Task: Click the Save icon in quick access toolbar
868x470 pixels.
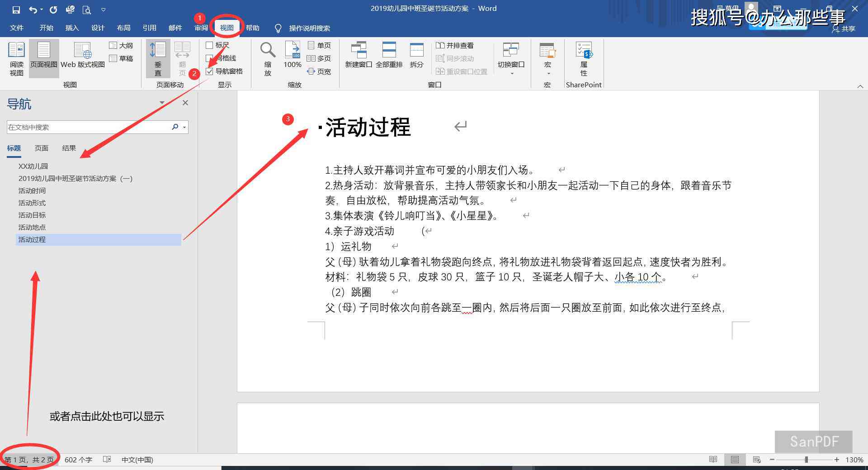Action: (x=16, y=9)
